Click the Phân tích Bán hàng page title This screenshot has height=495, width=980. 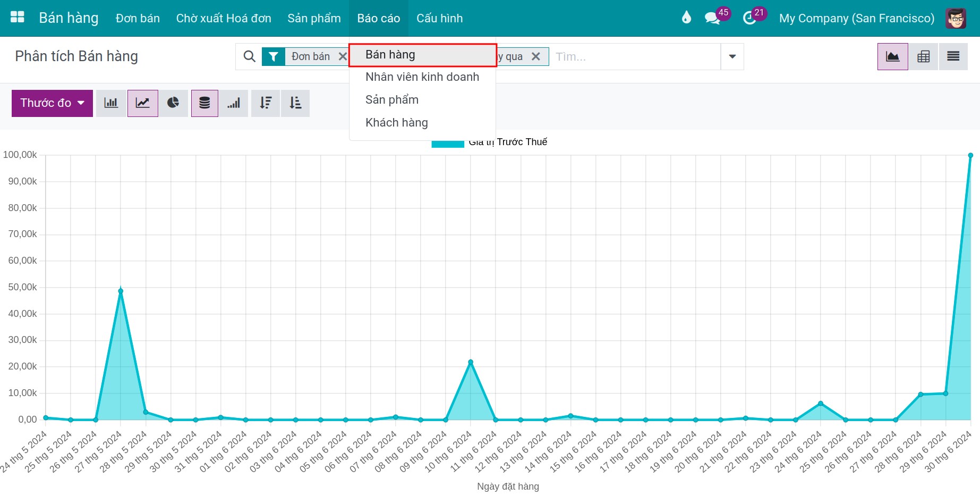click(x=76, y=56)
